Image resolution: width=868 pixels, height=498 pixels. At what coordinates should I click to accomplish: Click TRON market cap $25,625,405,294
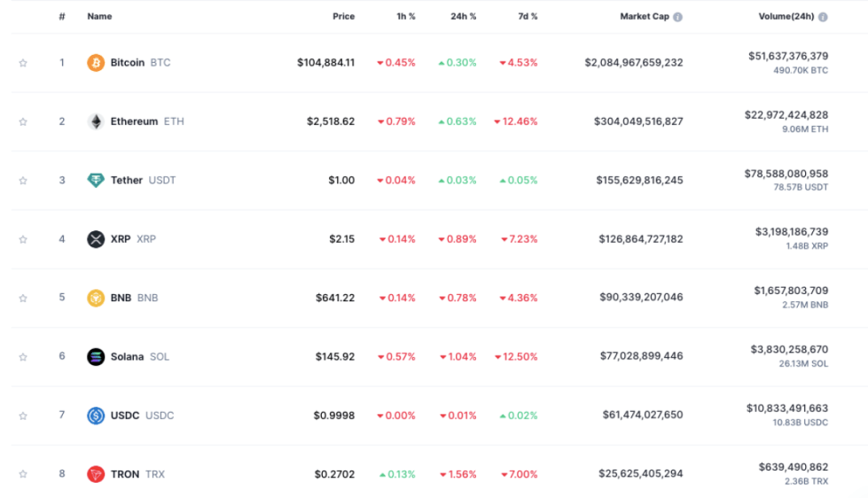(641, 474)
